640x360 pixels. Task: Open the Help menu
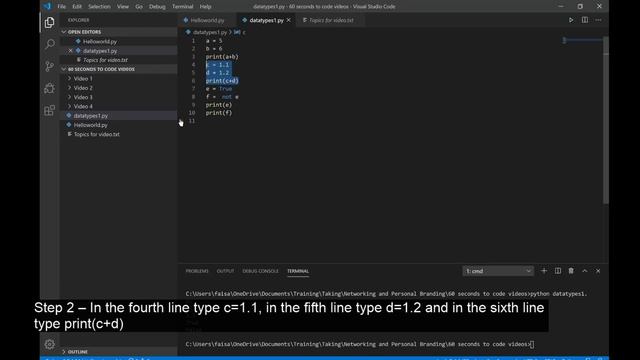pos(205,7)
